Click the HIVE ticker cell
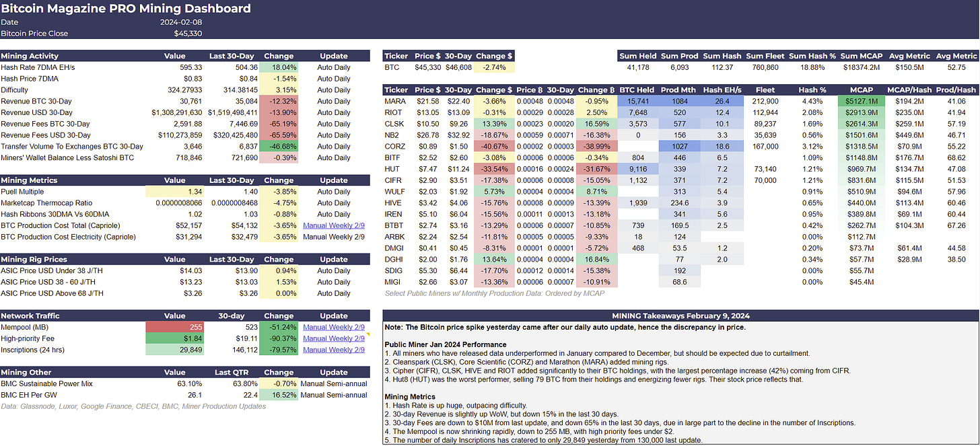 [x=393, y=202]
